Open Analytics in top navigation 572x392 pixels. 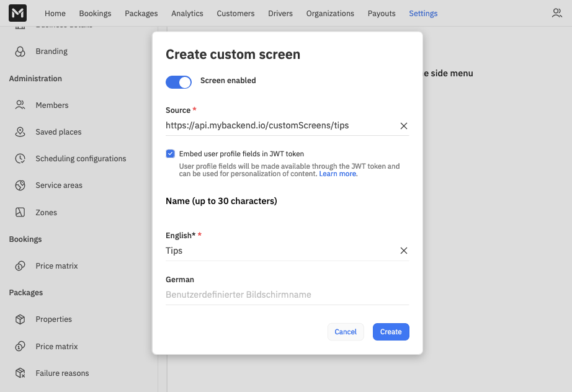click(187, 14)
